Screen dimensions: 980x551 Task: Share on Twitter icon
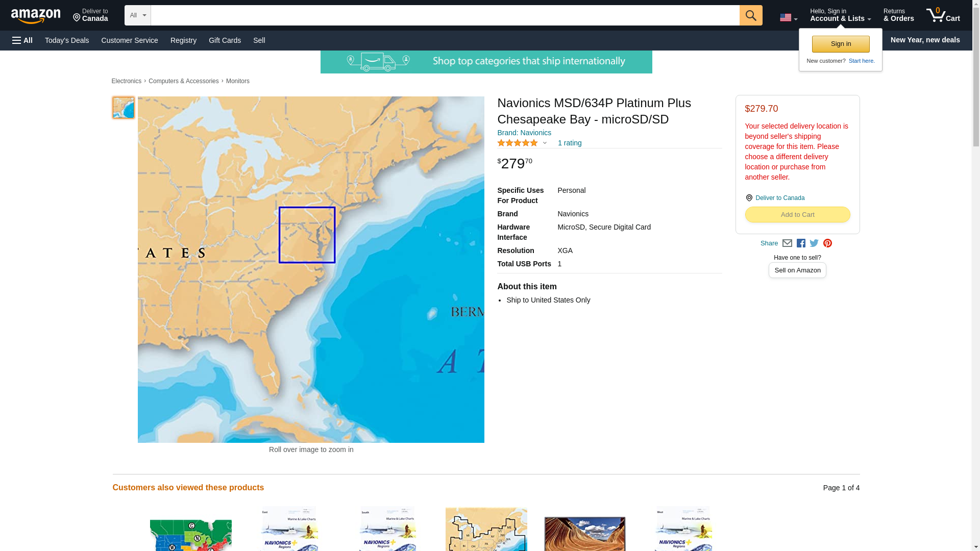[814, 243]
